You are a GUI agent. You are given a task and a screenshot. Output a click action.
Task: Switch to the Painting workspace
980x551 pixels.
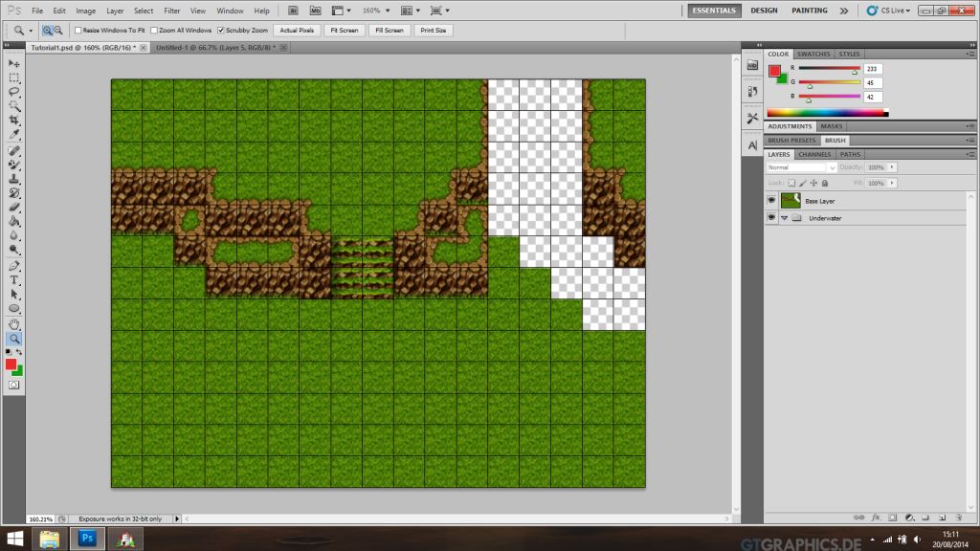pos(810,11)
